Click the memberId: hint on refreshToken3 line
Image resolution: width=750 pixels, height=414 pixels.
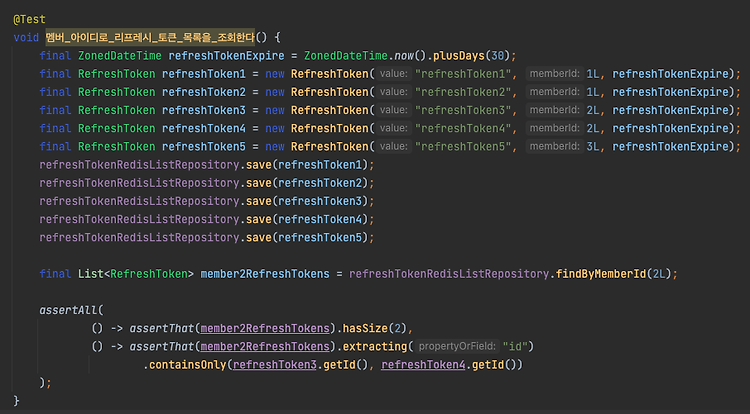(554, 110)
